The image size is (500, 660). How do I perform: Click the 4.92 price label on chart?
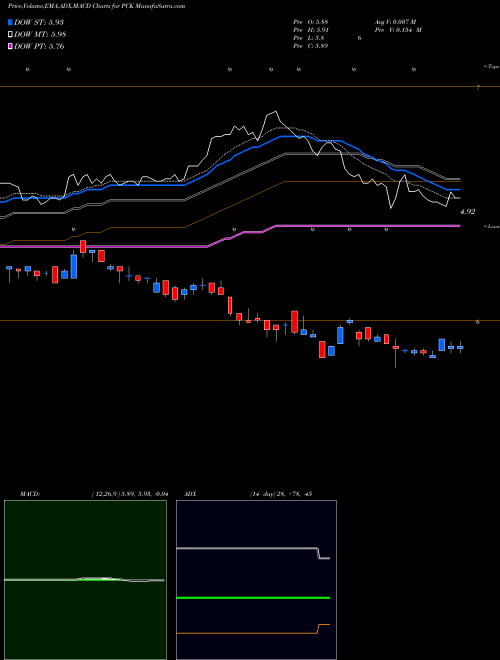[467, 212]
